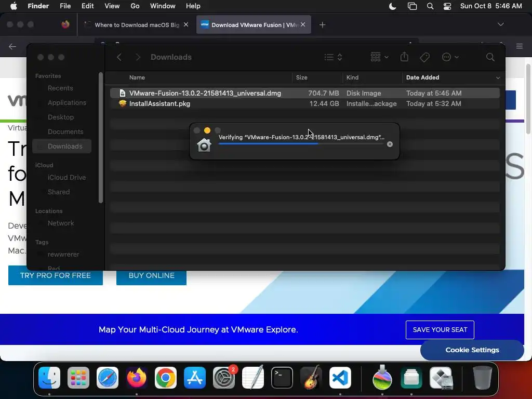
Task: Open iCloud Drive in sidebar
Action: [x=66, y=178]
